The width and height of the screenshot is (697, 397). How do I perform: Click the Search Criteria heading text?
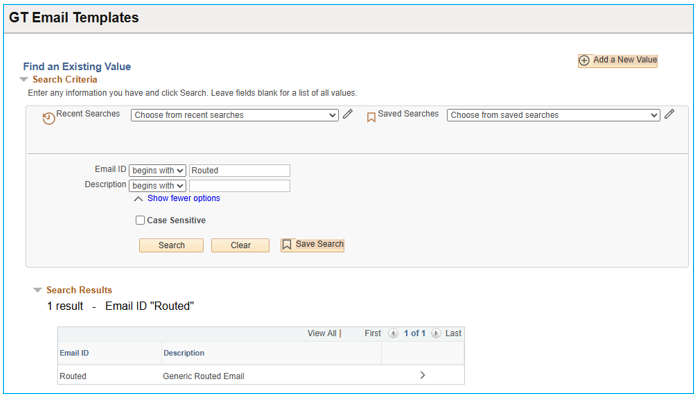[65, 80]
